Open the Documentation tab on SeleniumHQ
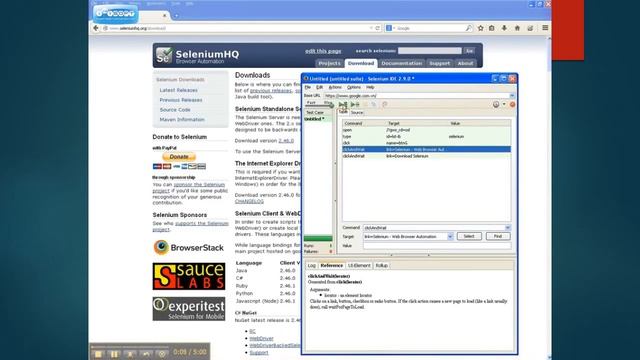 (402, 63)
